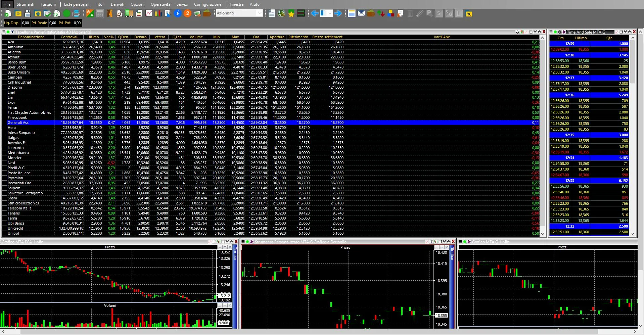
Task: Click the blue left arrow navigation icon
Action: point(315,13)
